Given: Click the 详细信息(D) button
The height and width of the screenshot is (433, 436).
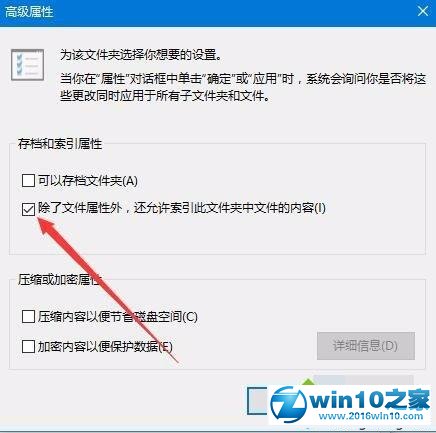Looking at the screenshot, I should pos(366,346).
